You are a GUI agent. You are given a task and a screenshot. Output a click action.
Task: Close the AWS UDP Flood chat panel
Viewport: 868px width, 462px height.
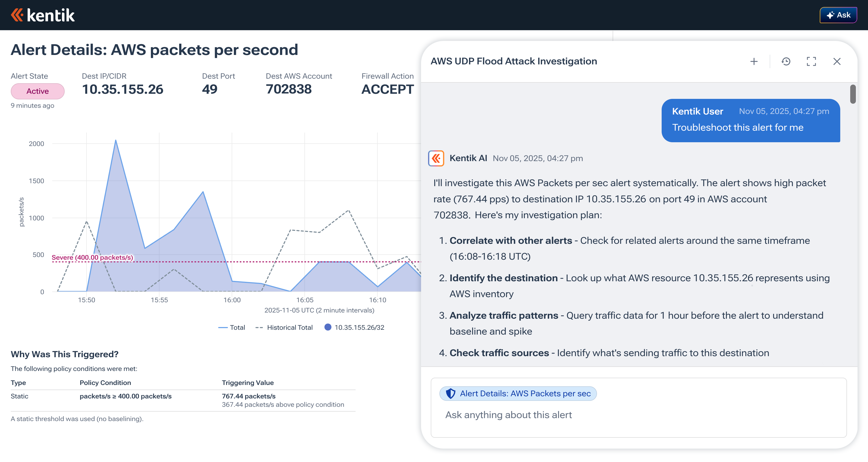tap(837, 62)
